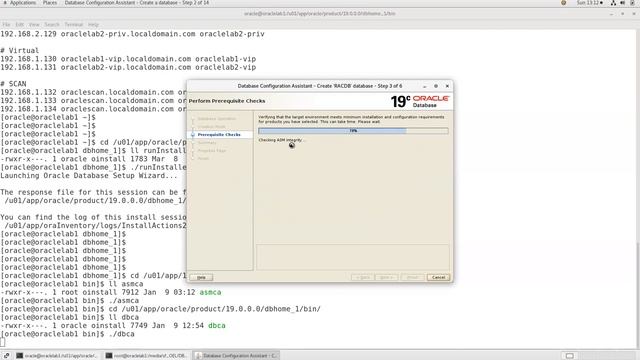
Task: Switch to root@oraclelab1 terminal taskbar entry
Action: tap(147, 356)
